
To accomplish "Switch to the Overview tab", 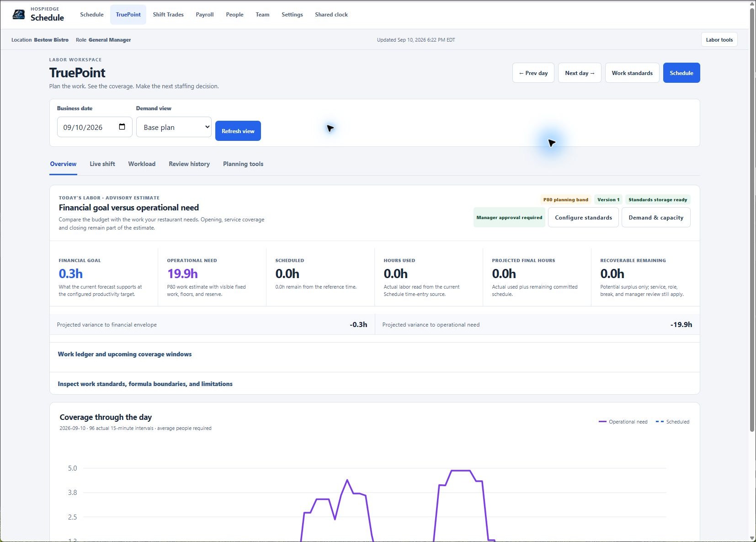I will click(63, 164).
